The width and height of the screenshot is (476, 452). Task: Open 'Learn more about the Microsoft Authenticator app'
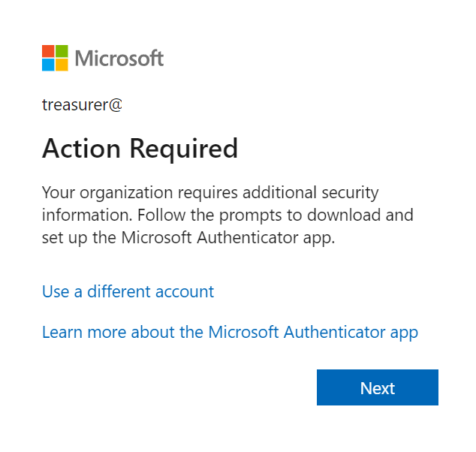(x=230, y=333)
